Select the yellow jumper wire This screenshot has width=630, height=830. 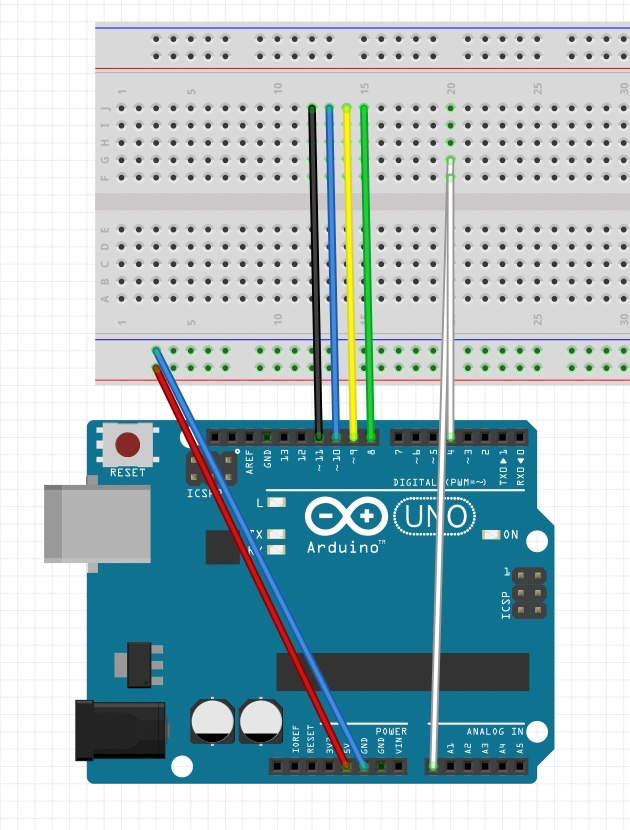(x=350, y=273)
